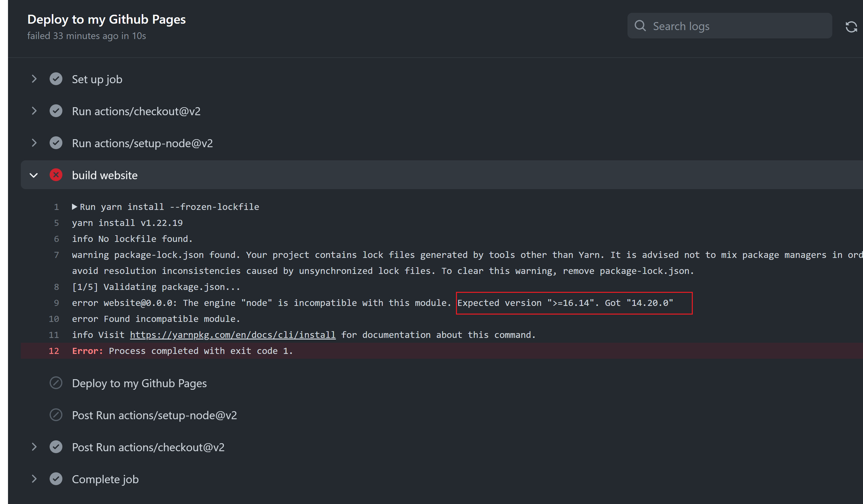Select the highlighted Expected version error text
This screenshot has height=504, width=863.
click(x=574, y=303)
